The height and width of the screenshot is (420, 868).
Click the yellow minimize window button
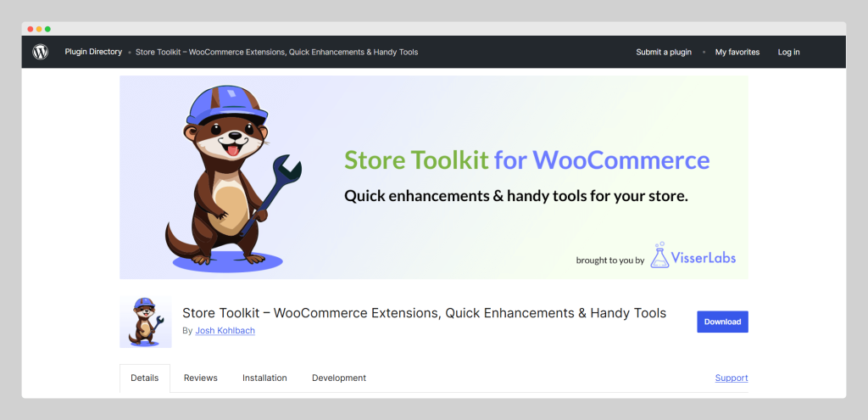pyautogui.click(x=39, y=29)
